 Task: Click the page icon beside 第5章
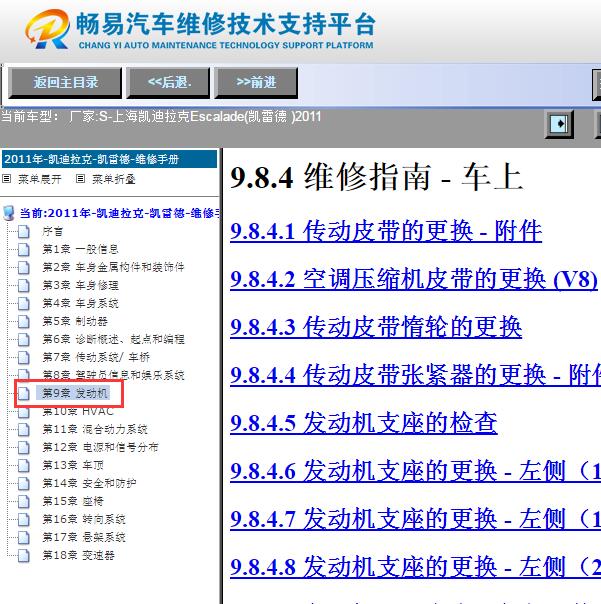pyautogui.click(x=24, y=321)
